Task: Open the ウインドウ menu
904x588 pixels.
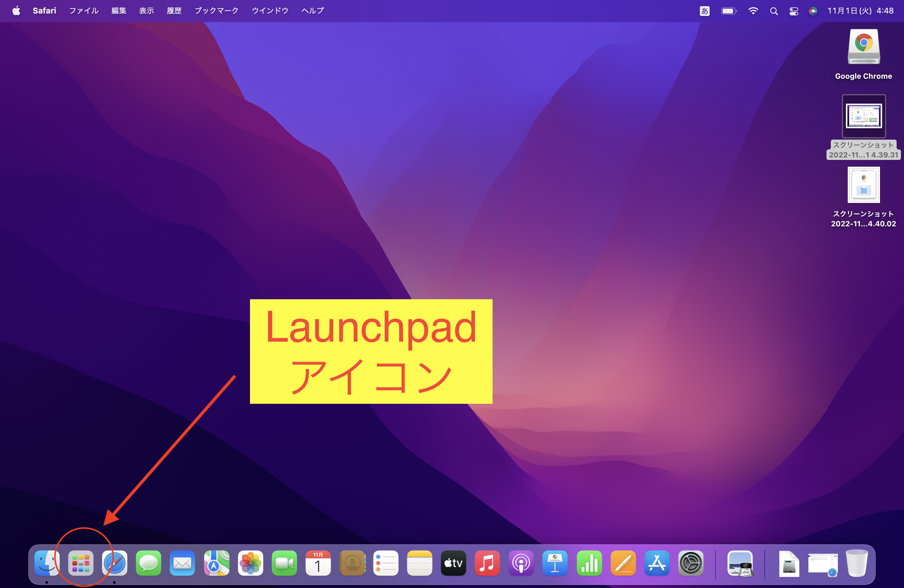Action: (x=270, y=11)
